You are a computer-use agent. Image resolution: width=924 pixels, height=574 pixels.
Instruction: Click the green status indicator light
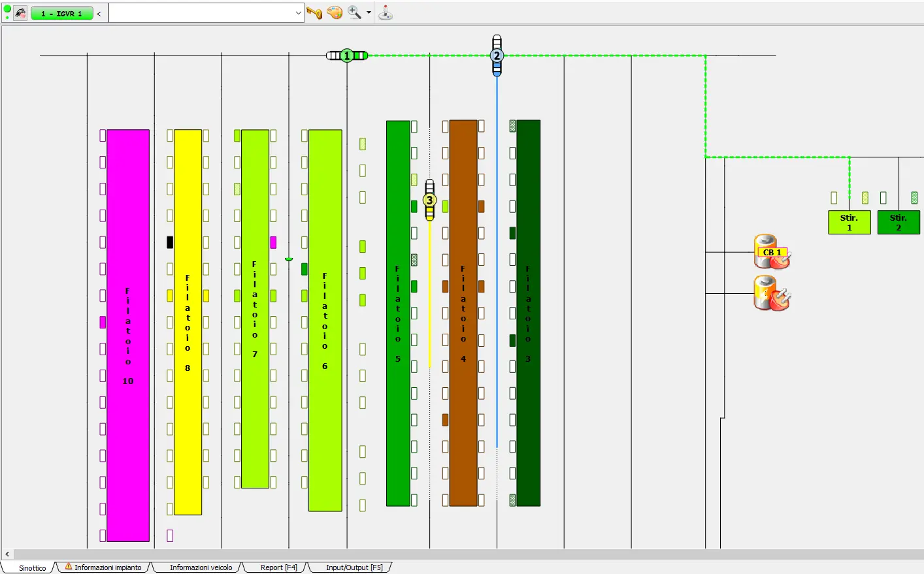pyautogui.click(x=7, y=9)
